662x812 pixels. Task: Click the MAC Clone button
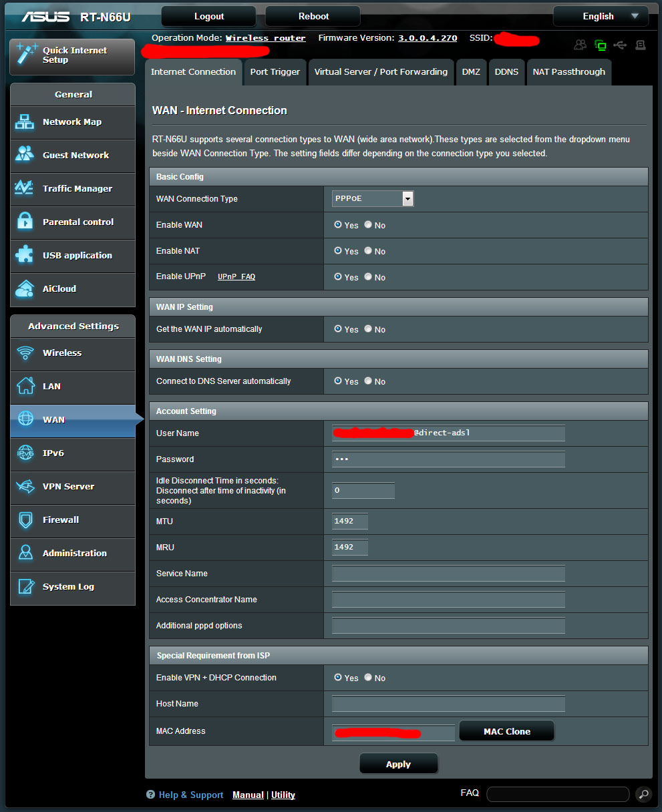click(506, 731)
